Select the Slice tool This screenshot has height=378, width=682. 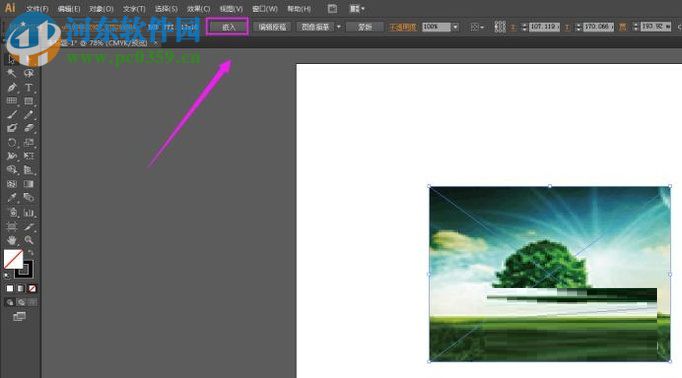[29, 226]
